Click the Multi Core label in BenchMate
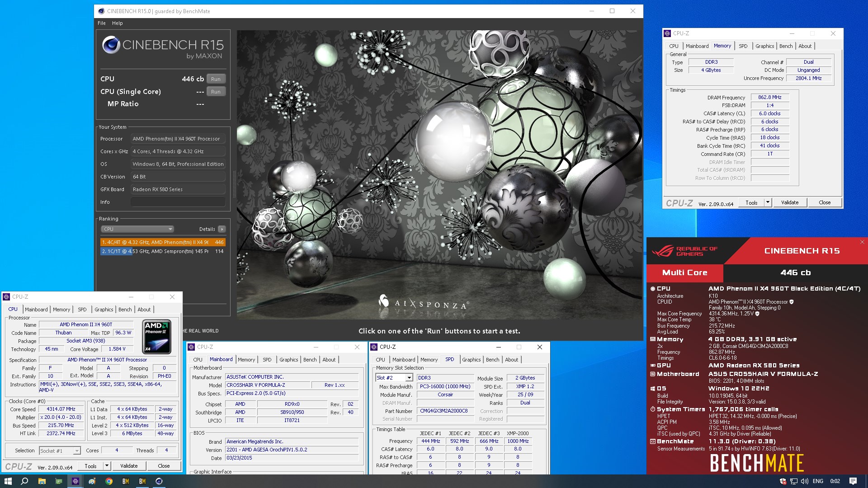This screenshot has width=868, height=488. tap(685, 272)
